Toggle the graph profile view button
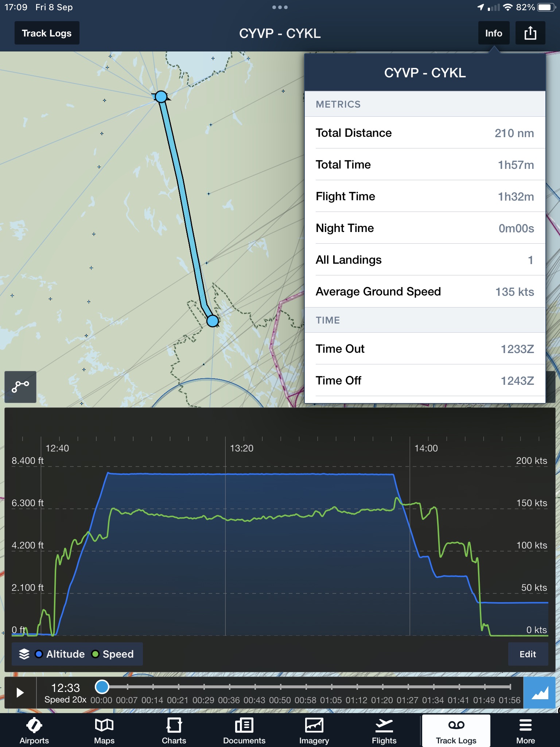Image resolution: width=560 pixels, height=747 pixels. pos(540,693)
